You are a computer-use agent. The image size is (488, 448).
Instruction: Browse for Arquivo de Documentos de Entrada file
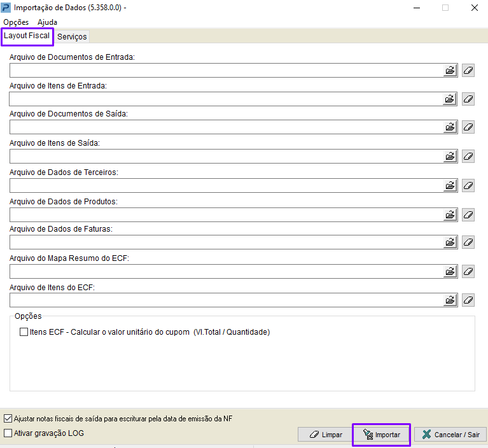click(x=450, y=71)
